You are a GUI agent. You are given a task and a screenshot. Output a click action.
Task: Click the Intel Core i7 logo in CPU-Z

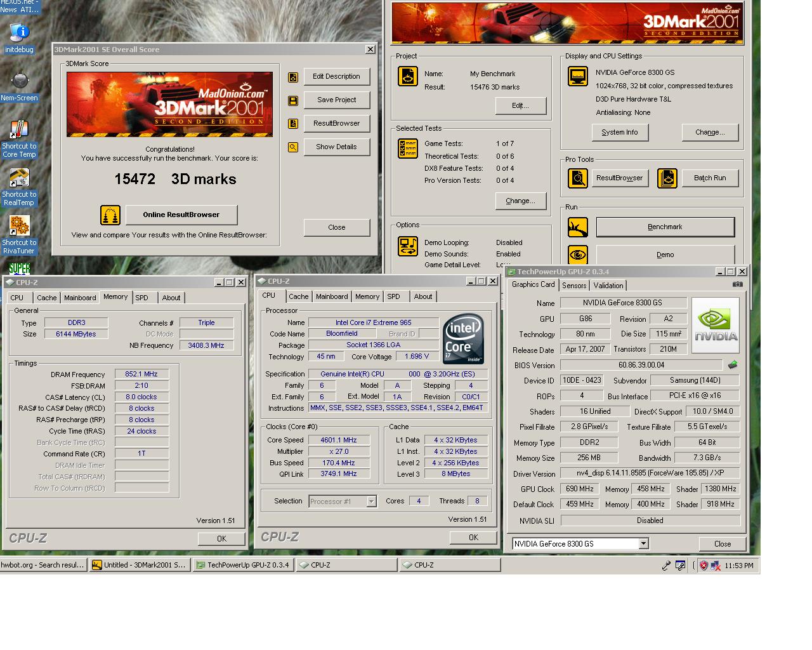pos(464,339)
